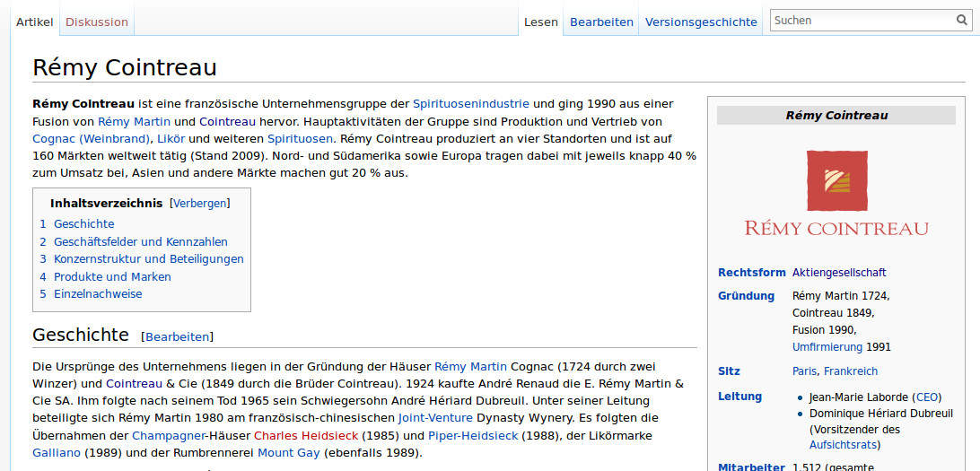Screen dimensions: 980x471
Task: Jump to Produkte und Marken section
Action: click(112, 277)
